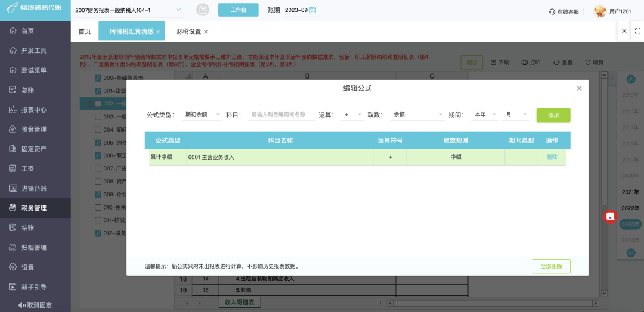The image size is (644, 312).
Task: Open the 月 period dropdown
Action: tap(515, 115)
